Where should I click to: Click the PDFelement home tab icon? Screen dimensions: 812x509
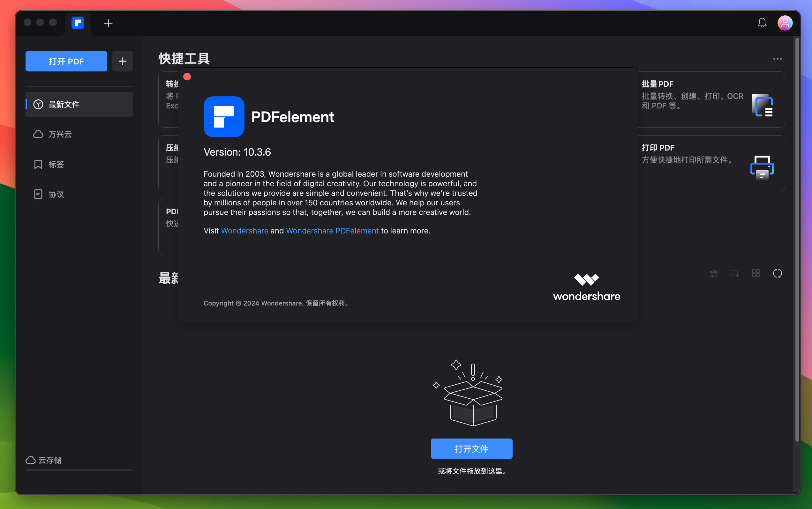(78, 23)
